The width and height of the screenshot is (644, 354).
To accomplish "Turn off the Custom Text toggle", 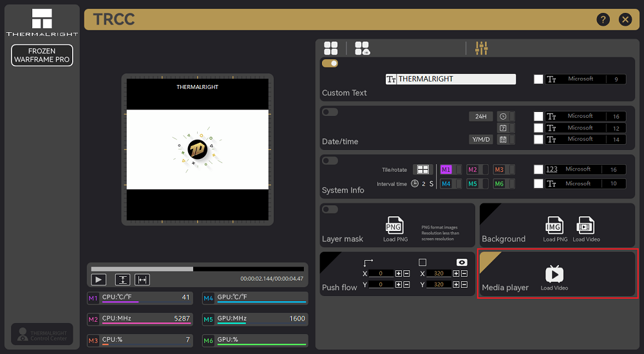I will [330, 63].
